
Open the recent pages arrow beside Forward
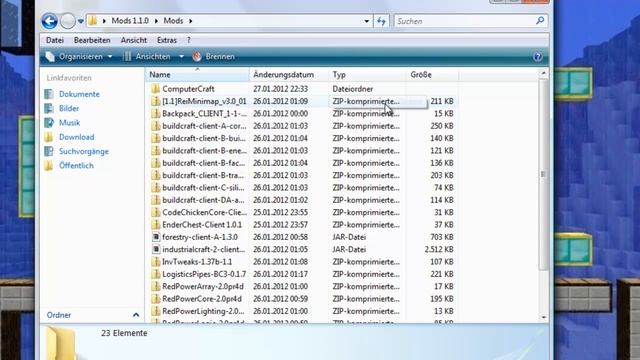pyautogui.click(x=81, y=21)
